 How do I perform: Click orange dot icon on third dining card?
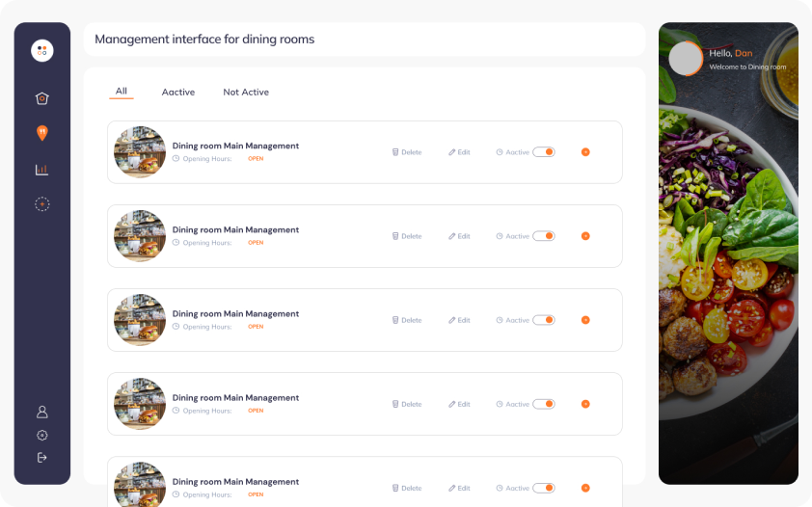[x=585, y=320]
